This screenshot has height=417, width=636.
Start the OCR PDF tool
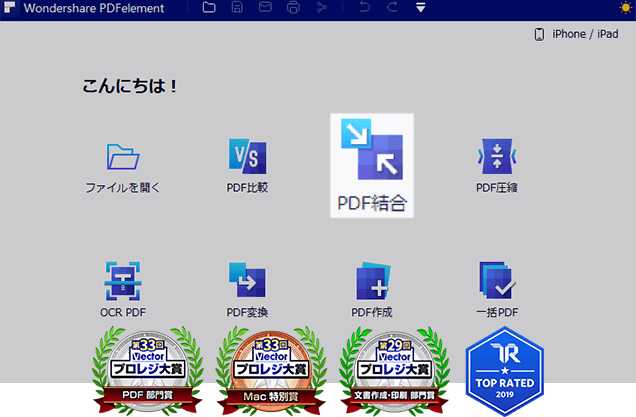(123, 290)
